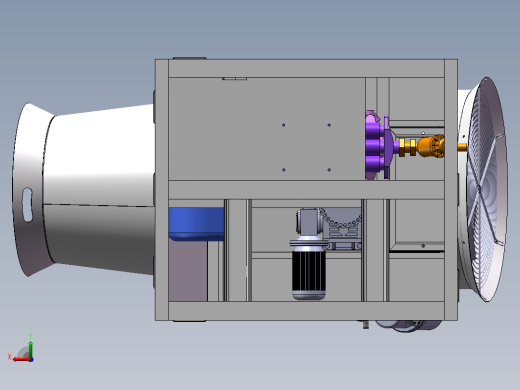Select the top horizontal frame beam
This screenshot has height=390, width=520.
tap(306, 69)
